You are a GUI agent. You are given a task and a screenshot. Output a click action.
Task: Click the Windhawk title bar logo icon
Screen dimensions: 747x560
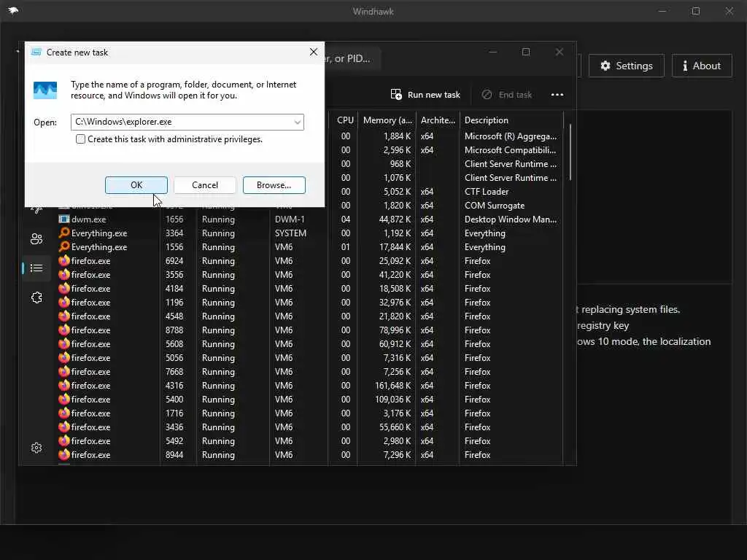point(13,11)
